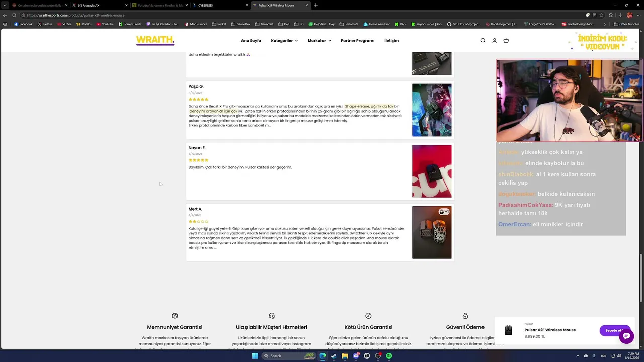Expand the Markalar dropdown menu
Viewport: 644px width, 362px height.
pos(319,41)
